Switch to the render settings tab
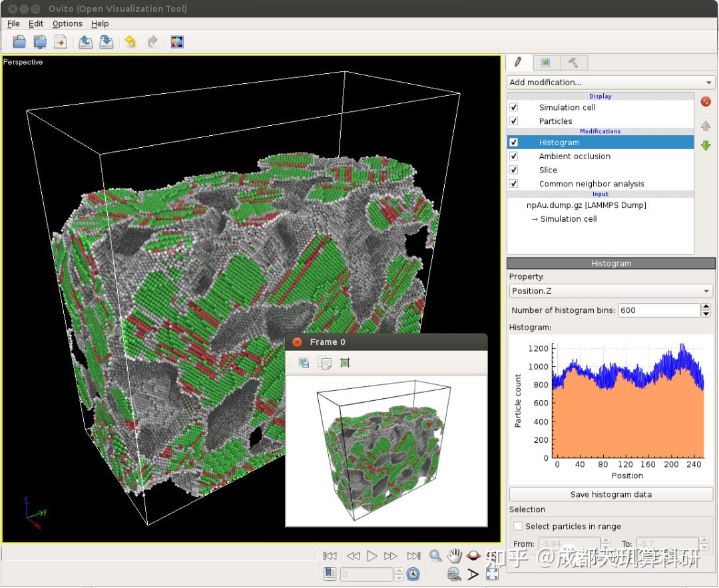 [545, 63]
